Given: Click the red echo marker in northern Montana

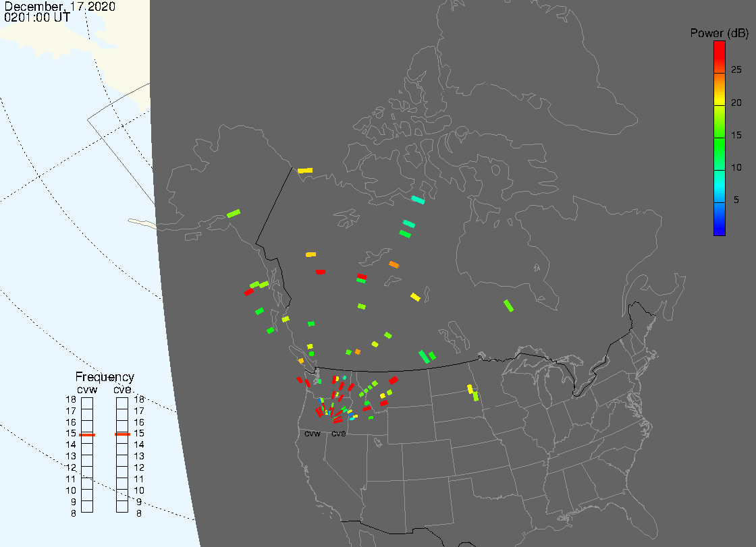Looking at the screenshot, I should [394, 380].
